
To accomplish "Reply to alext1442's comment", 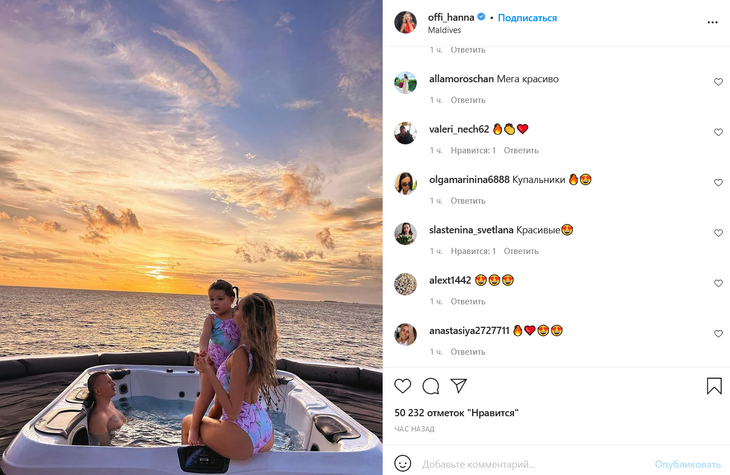I will click(468, 301).
